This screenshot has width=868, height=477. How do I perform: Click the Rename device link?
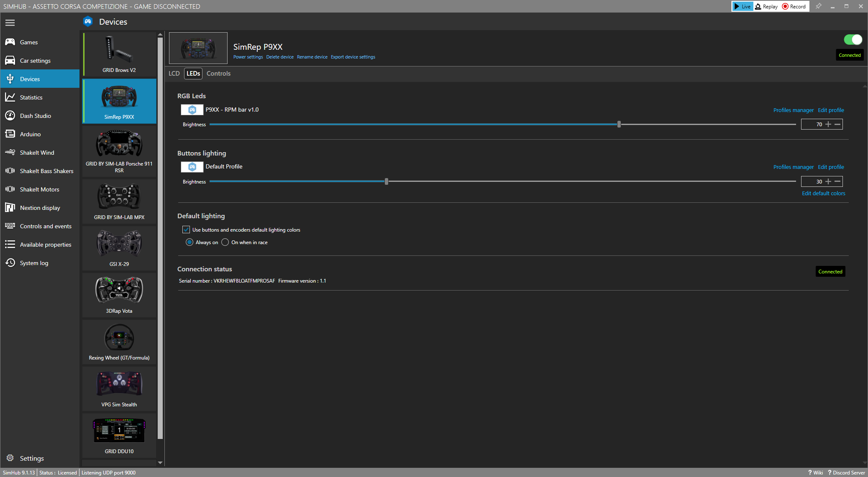click(312, 57)
